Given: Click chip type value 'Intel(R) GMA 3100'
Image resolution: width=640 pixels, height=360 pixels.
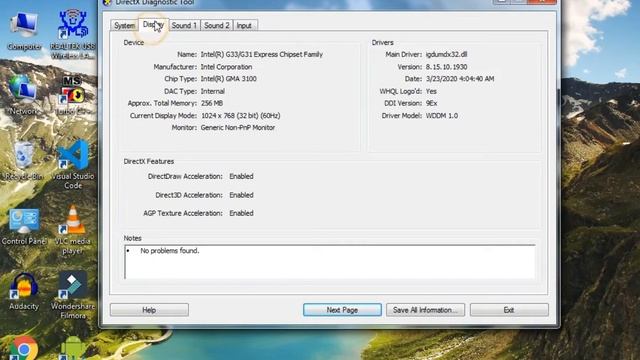Looking at the screenshot, I should pos(229,79).
